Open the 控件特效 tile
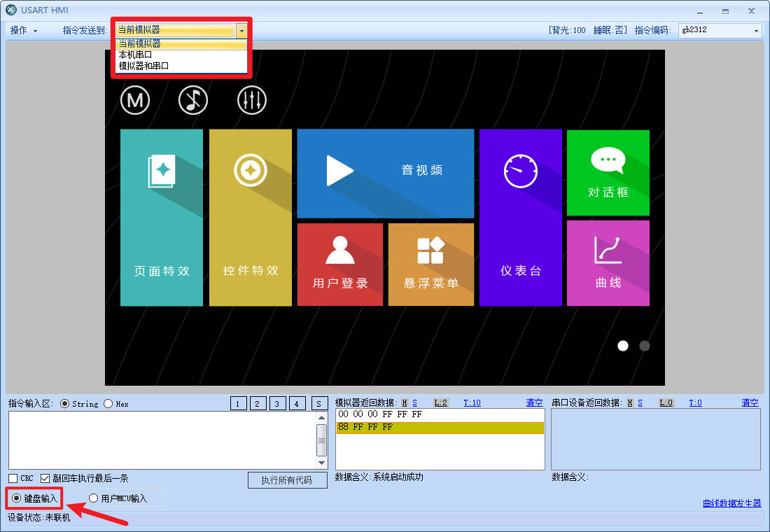Image resolution: width=770 pixels, height=532 pixels. pyautogui.click(x=251, y=218)
